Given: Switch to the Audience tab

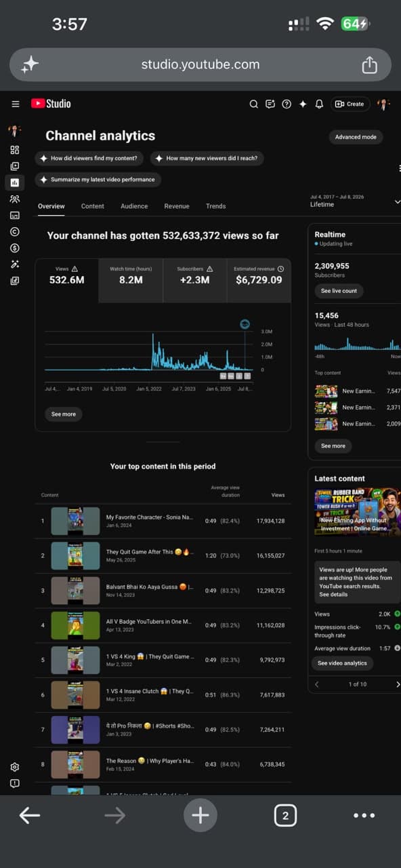Looking at the screenshot, I should 134,206.
